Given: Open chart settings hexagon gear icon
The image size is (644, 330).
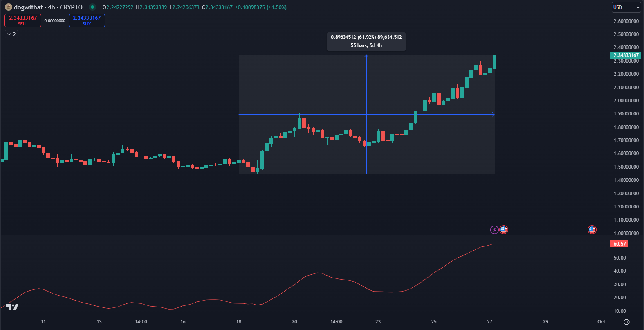Looking at the screenshot, I should pyautogui.click(x=626, y=322).
